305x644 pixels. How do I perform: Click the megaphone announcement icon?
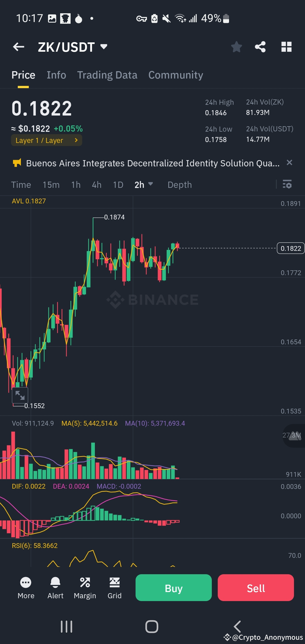[x=17, y=163]
